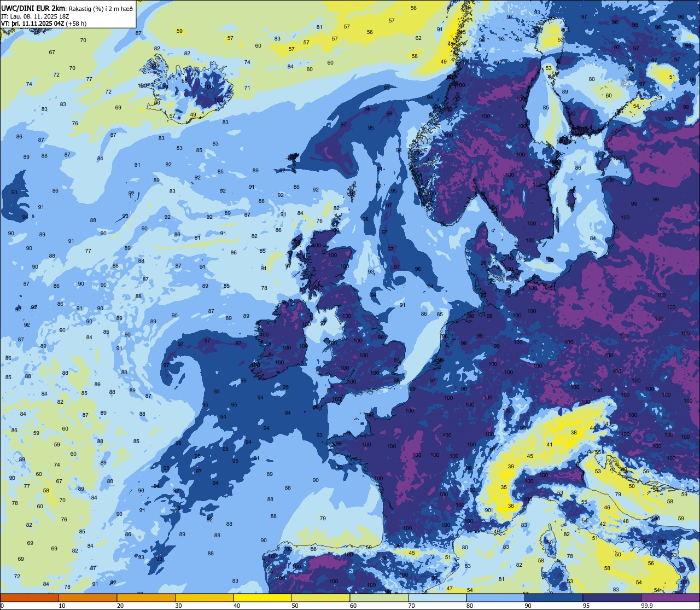Click the 0–10 percent legend color segment

click(x=30, y=597)
